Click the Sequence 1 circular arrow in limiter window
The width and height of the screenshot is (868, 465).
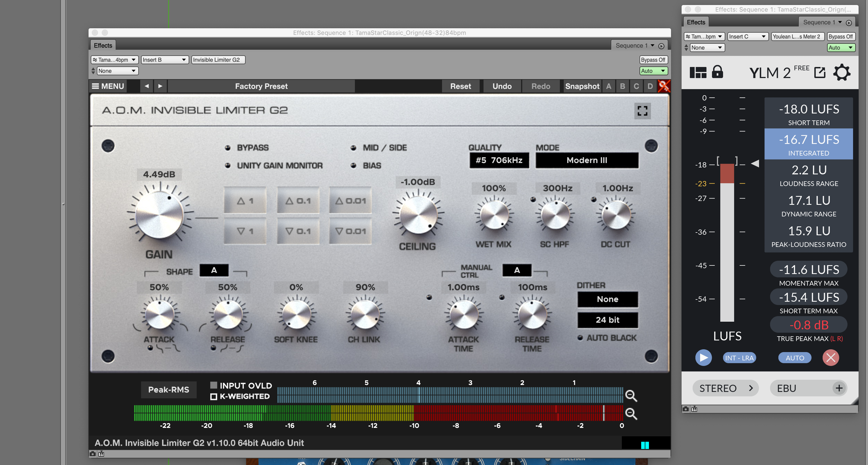[x=661, y=46]
